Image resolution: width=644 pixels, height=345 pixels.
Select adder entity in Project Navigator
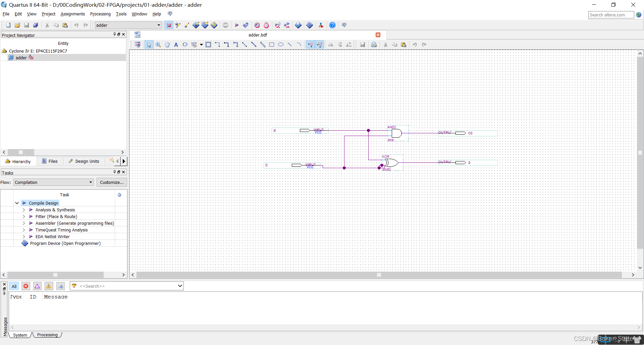click(21, 58)
